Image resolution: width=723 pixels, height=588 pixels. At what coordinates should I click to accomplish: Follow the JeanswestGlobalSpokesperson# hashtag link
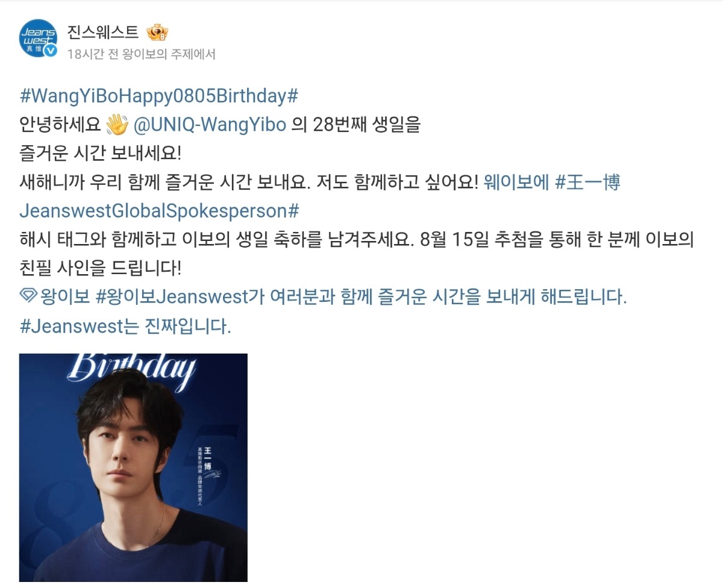160,211
